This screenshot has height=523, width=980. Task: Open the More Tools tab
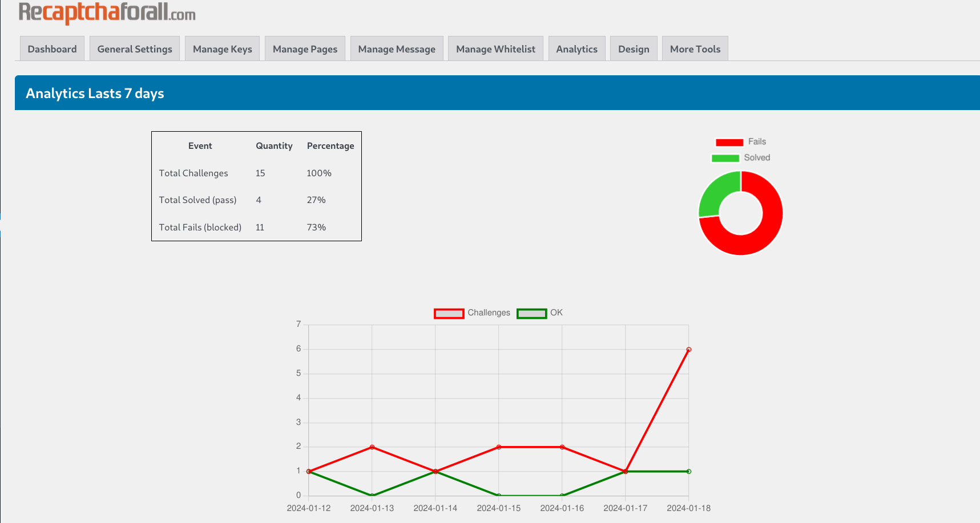(x=695, y=48)
